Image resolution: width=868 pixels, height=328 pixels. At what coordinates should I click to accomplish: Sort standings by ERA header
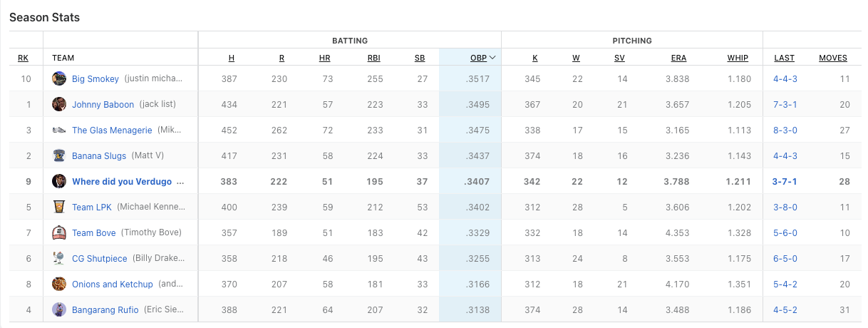pyautogui.click(x=678, y=58)
